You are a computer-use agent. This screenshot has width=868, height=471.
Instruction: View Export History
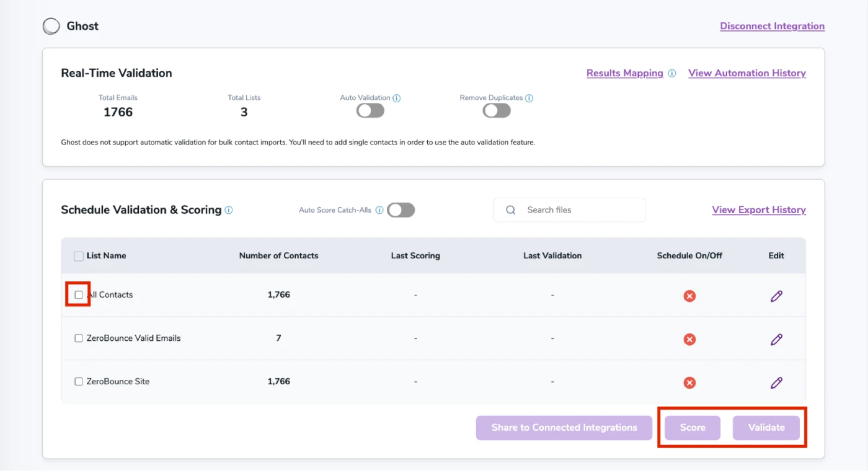(759, 209)
